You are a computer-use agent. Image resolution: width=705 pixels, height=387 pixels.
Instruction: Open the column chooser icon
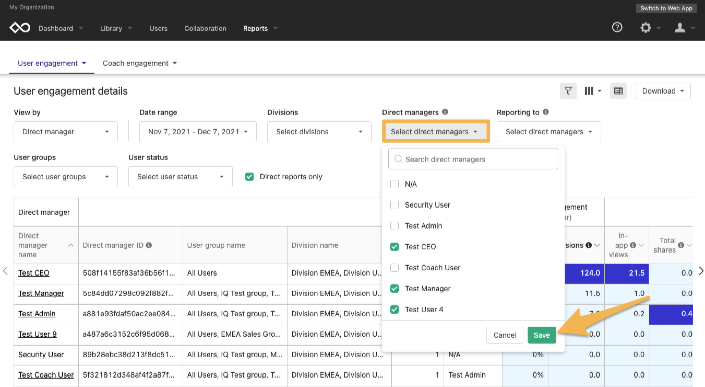593,91
